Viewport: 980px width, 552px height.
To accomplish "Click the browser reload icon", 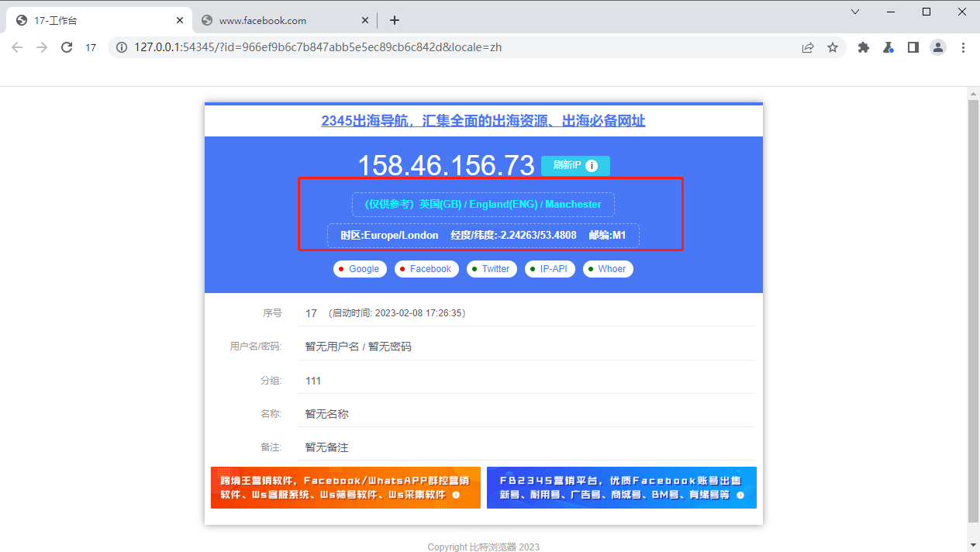I will coord(67,47).
